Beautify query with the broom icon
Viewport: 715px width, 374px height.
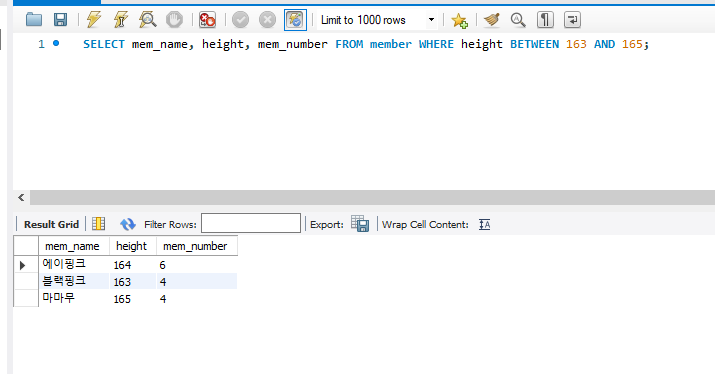click(492, 20)
